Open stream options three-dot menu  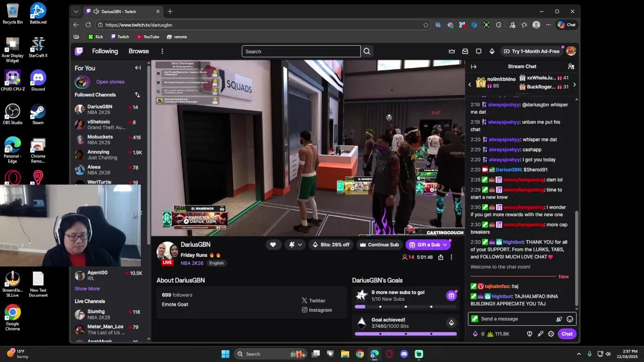(451, 257)
